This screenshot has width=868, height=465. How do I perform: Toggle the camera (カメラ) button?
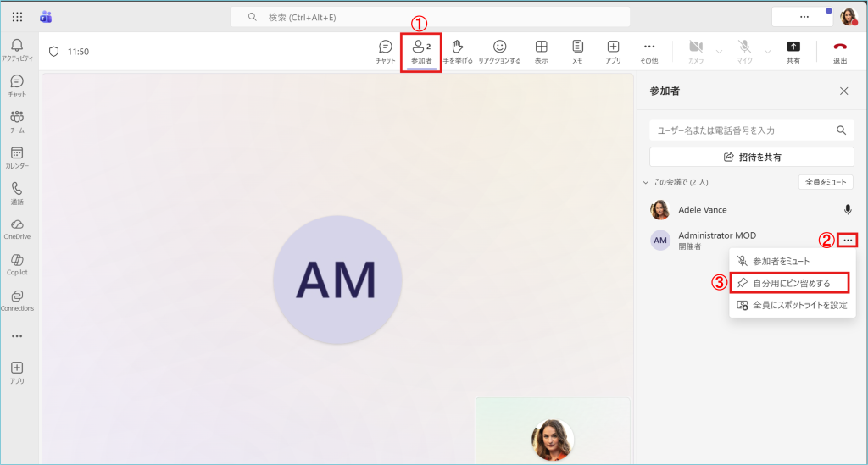[x=696, y=51]
